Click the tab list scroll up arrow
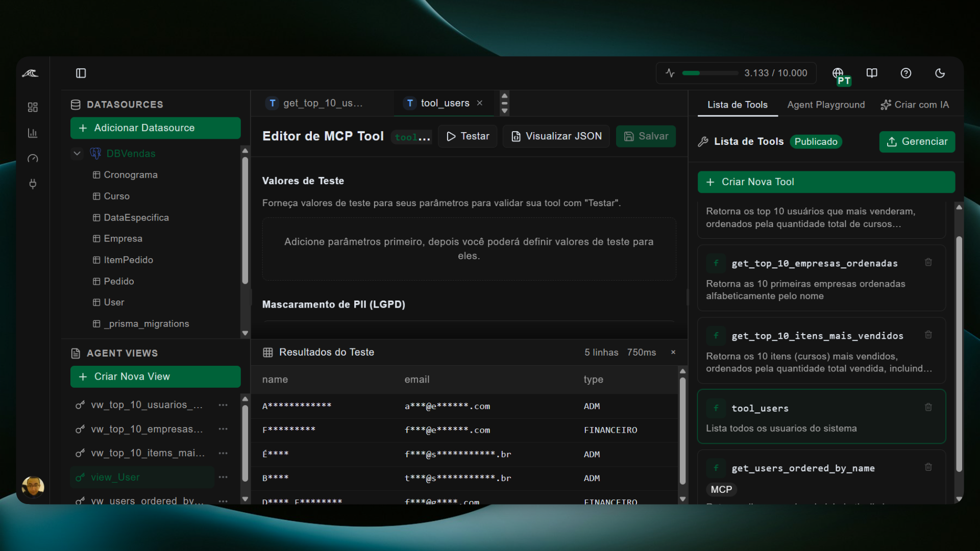The image size is (980, 551). point(504,95)
